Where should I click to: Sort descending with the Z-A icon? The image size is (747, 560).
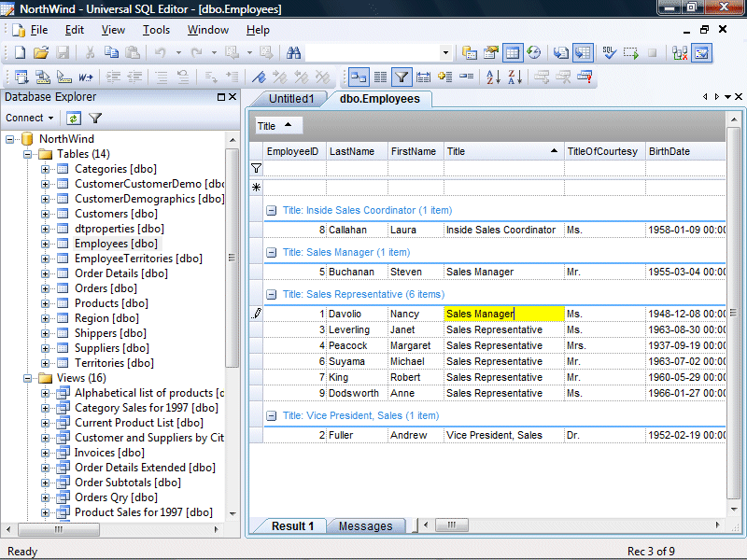[x=514, y=77]
